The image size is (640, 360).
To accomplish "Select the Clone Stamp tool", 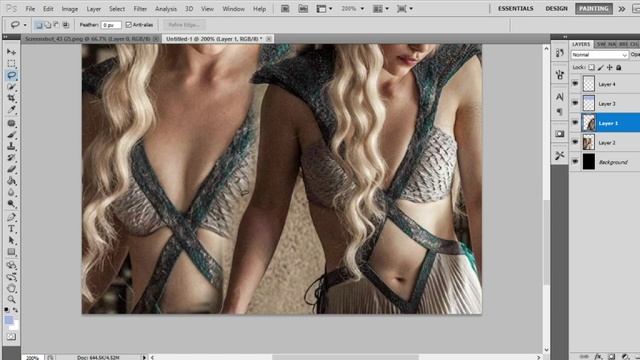I will [11, 146].
